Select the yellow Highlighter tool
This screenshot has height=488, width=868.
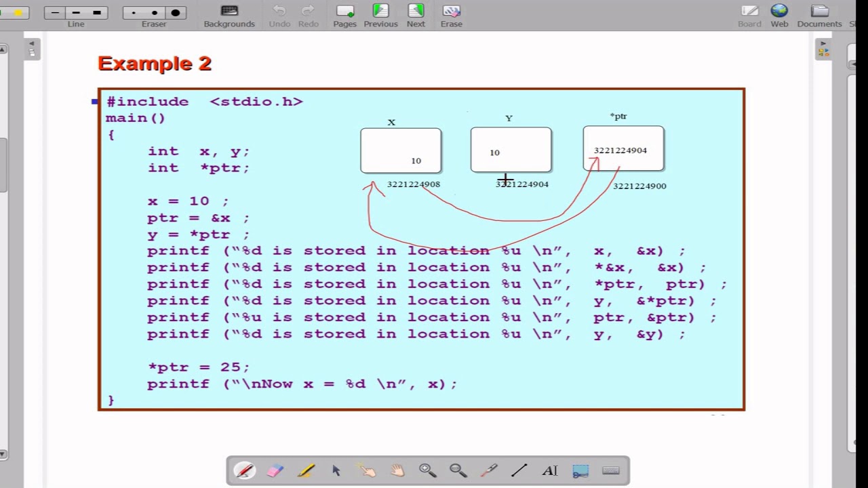tap(306, 470)
